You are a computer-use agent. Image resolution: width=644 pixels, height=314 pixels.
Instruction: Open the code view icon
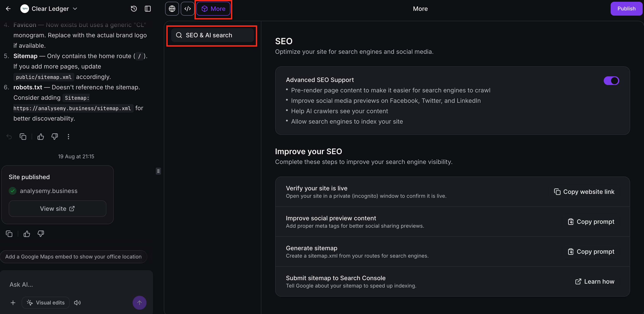(x=187, y=9)
